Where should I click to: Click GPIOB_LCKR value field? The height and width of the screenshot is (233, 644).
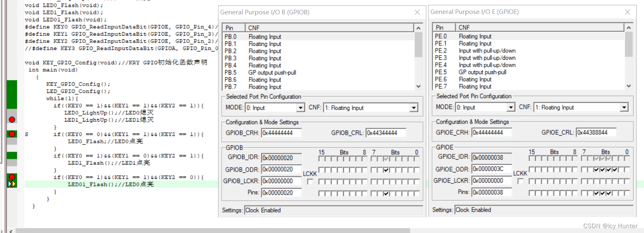(282, 181)
